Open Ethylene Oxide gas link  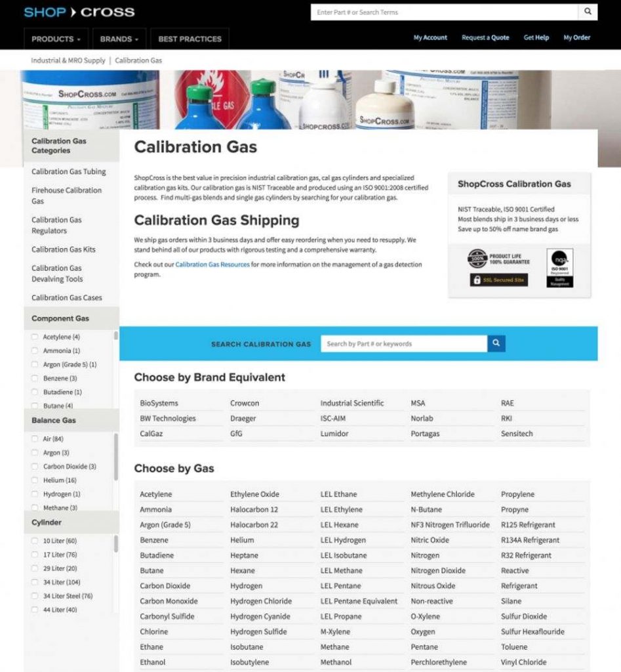pos(255,494)
